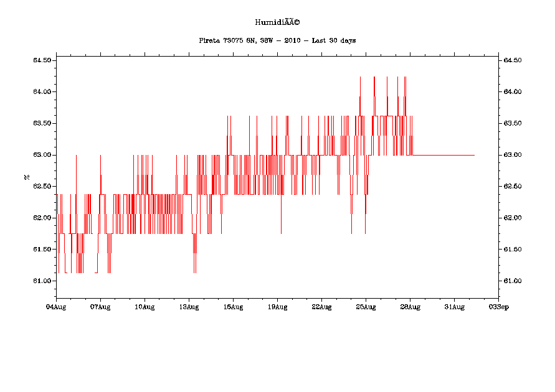Click the % y-axis label
The width and height of the screenshot is (555, 392).
pos(27,177)
